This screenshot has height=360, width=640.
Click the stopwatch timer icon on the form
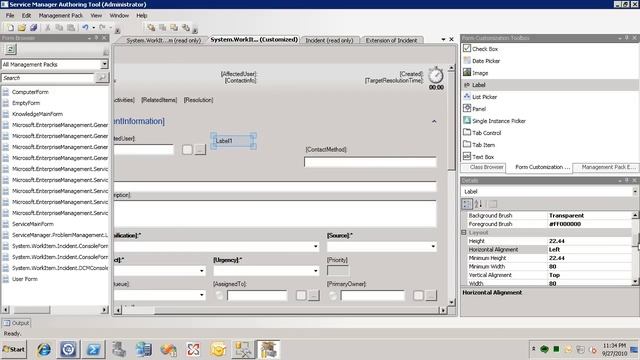436,75
